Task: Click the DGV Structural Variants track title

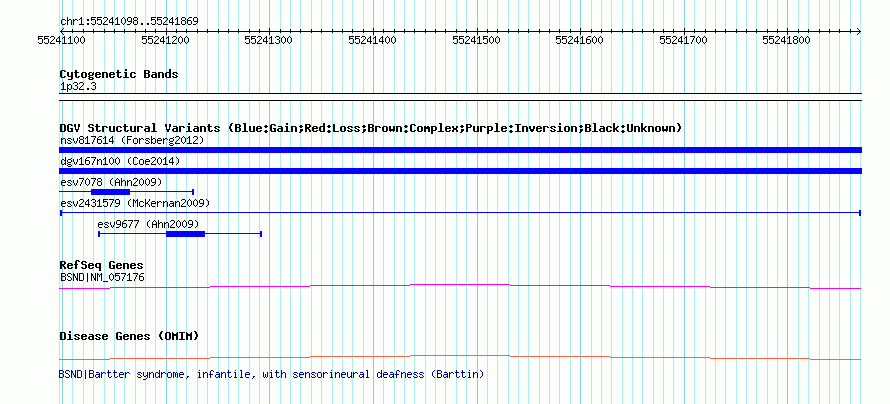Action: (x=371, y=128)
